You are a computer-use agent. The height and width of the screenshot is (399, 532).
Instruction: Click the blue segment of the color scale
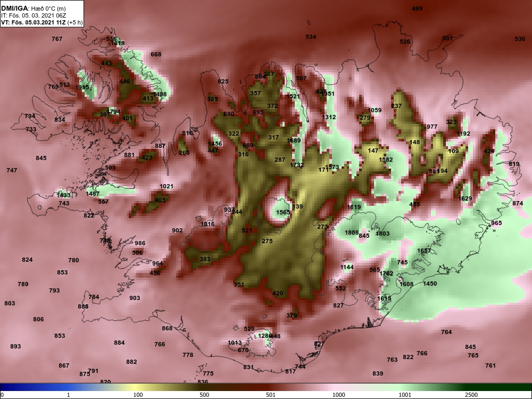(x=34, y=387)
